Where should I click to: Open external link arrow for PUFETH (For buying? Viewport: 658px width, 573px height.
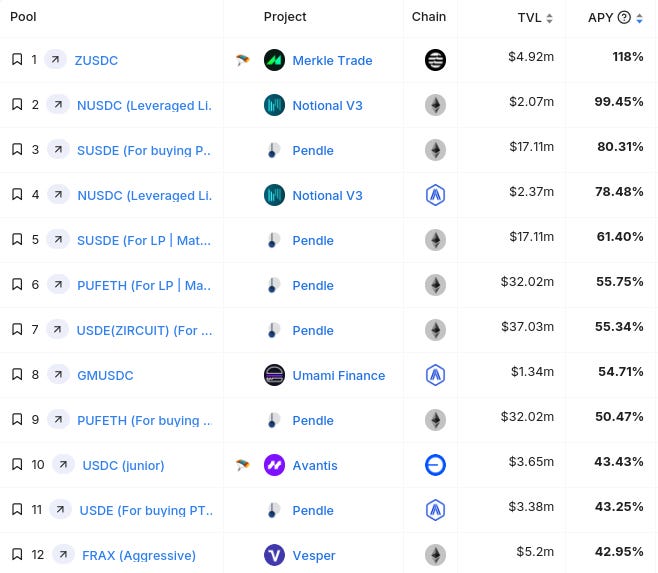pyautogui.click(x=58, y=419)
